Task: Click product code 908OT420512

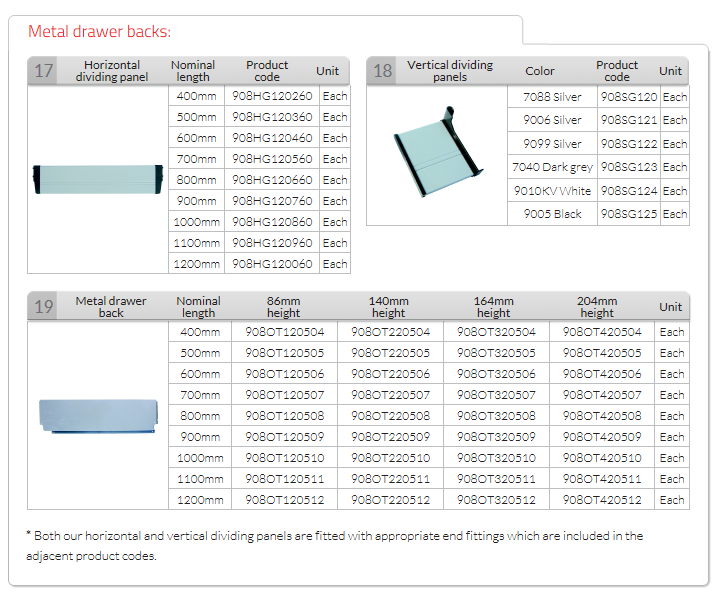Action: 602,500
